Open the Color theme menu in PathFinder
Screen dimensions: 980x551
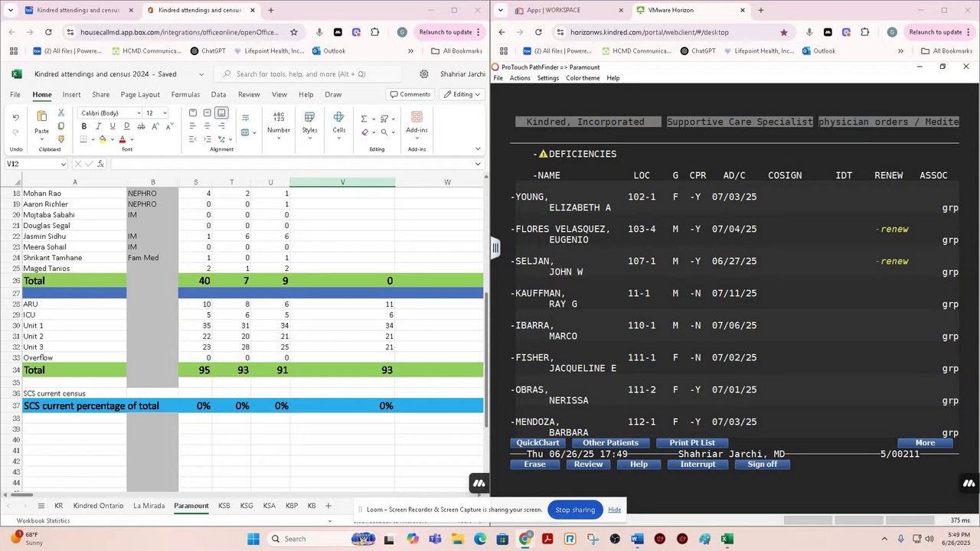(583, 78)
